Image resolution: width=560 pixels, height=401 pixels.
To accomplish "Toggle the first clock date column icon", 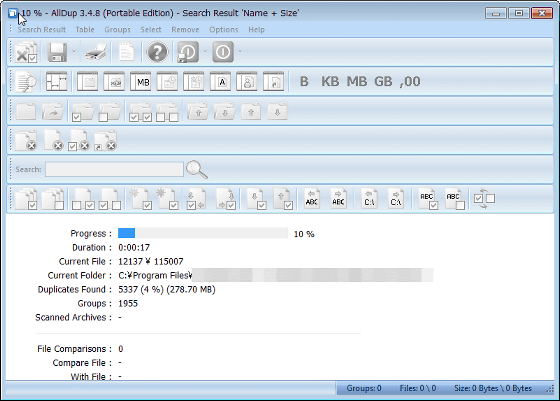I will click(167, 82).
